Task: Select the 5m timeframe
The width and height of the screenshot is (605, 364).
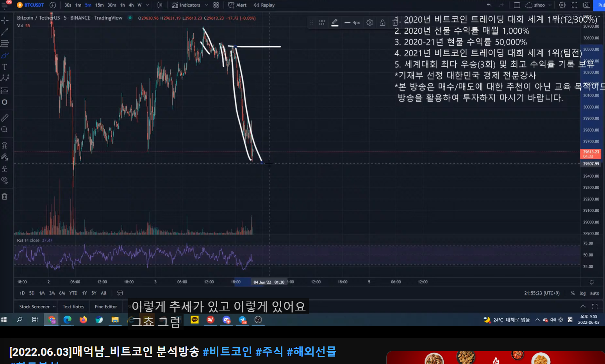Action: pos(88,5)
